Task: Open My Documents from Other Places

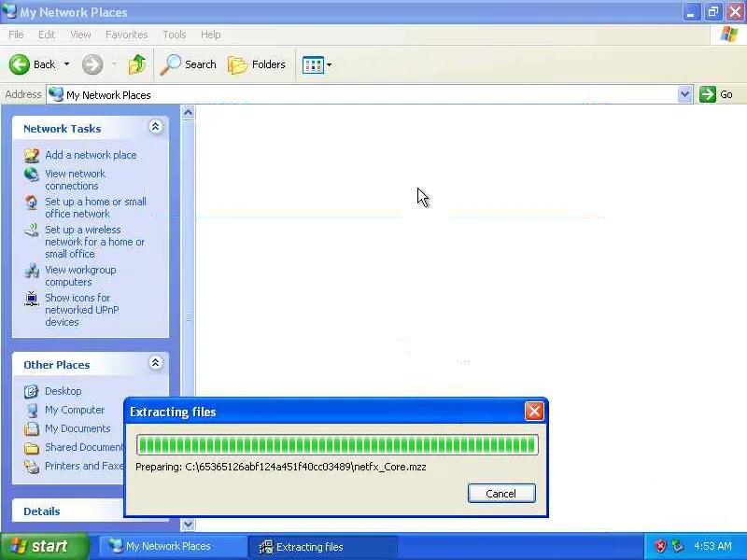Action: tap(78, 428)
